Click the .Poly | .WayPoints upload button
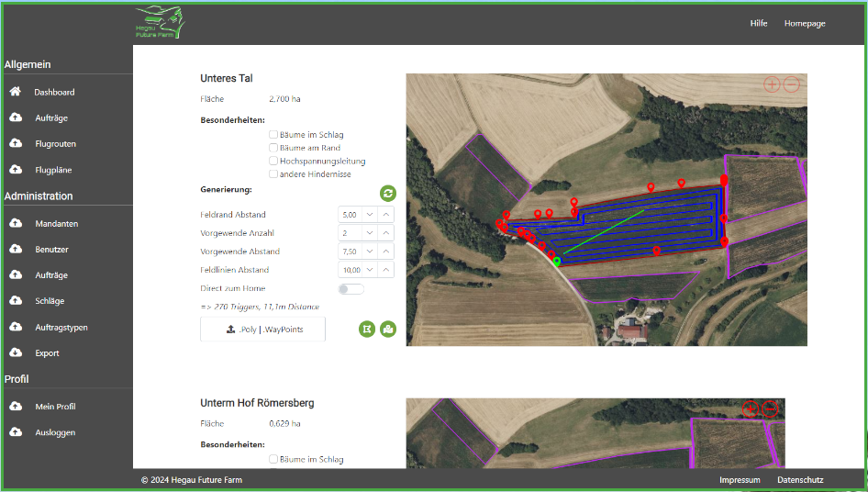868x492 pixels. [x=262, y=330]
